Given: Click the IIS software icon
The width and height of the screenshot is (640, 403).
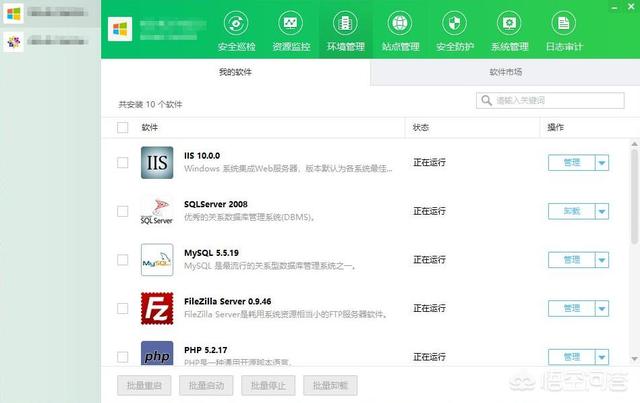Looking at the screenshot, I should pos(157,163).
